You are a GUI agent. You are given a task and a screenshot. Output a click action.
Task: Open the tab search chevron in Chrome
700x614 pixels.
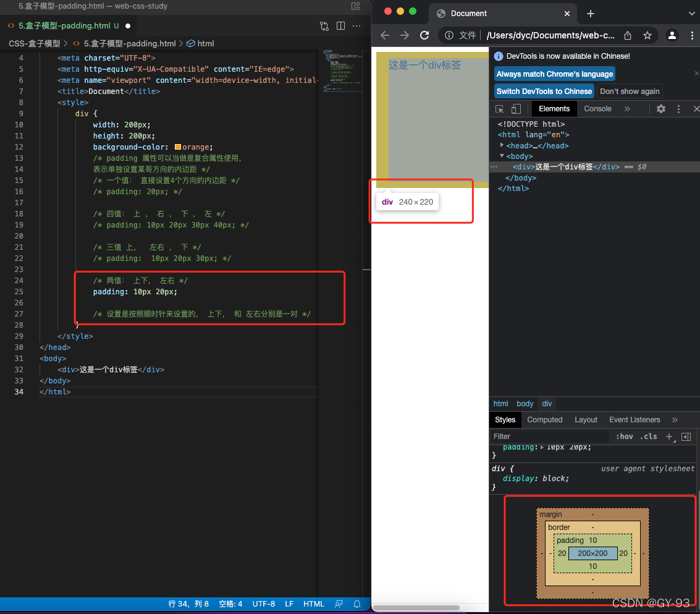(691, 14)
